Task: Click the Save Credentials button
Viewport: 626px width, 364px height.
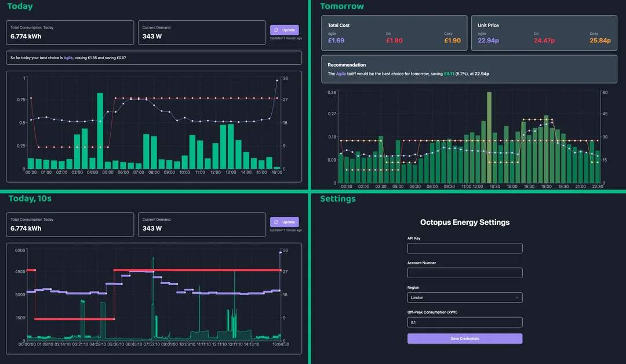Action: pyautogui.click(x=465, y=338)
